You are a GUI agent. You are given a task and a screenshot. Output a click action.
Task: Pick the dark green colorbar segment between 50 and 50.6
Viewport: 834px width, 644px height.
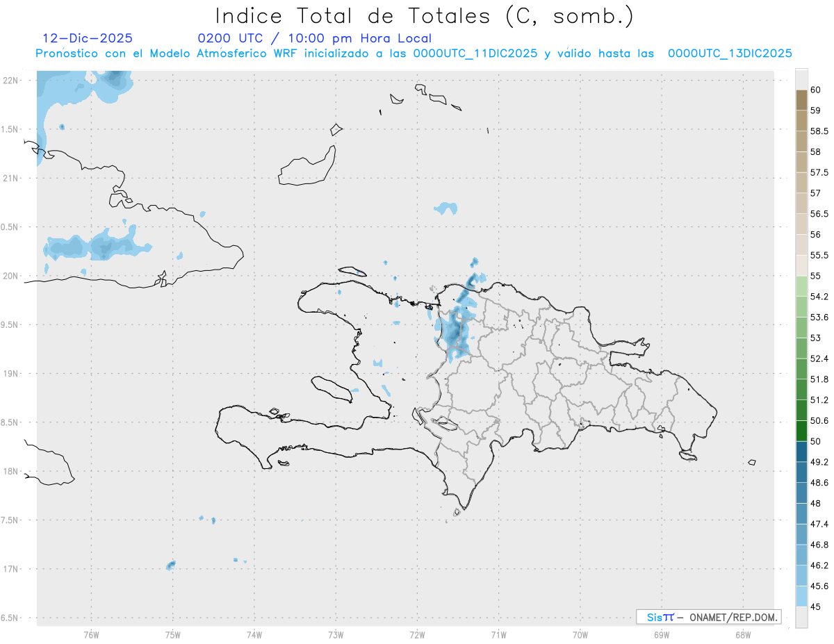pyautogui.click(x=801, y=431)
